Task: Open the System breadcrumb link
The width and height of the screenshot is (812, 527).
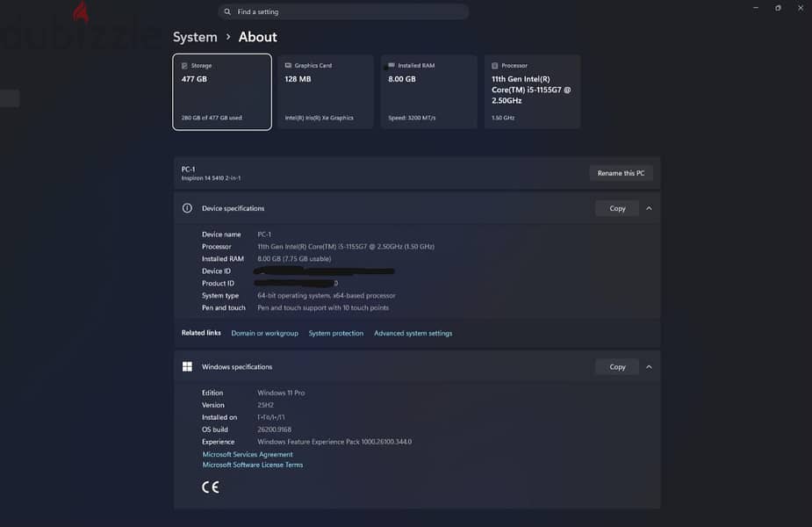Action: [x=195, y=37]
